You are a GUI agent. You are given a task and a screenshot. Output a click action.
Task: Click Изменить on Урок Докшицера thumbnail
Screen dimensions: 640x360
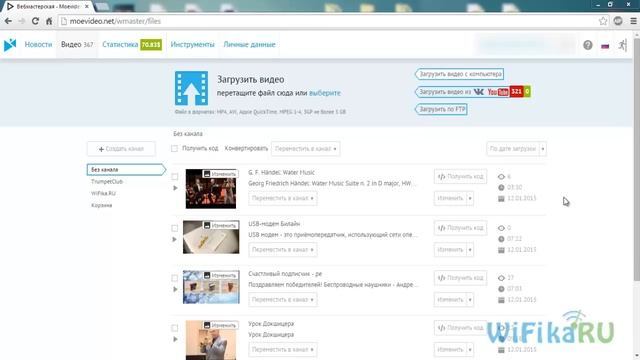tap(220, 325)
